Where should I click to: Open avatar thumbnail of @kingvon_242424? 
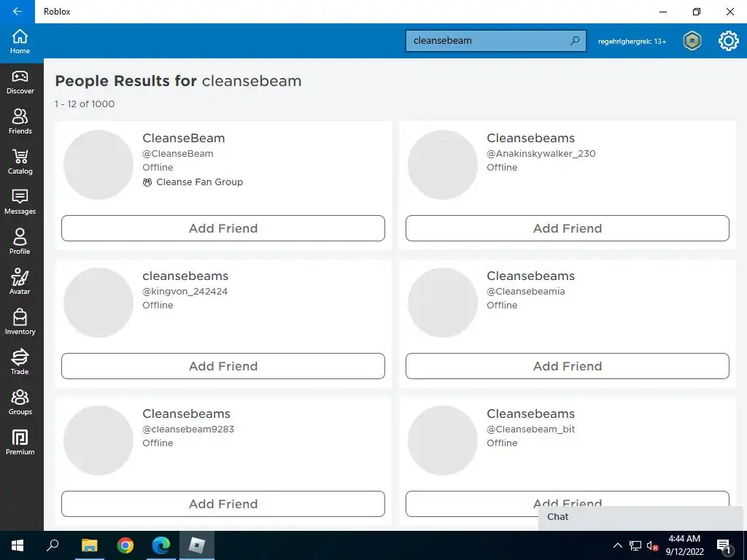point(98,303)
